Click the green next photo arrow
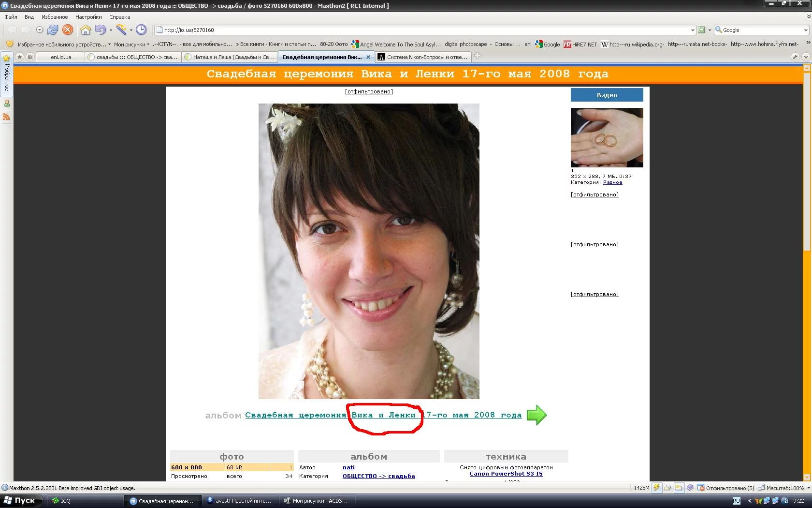Screen dimensions: 812x508 tap(536, 415)
